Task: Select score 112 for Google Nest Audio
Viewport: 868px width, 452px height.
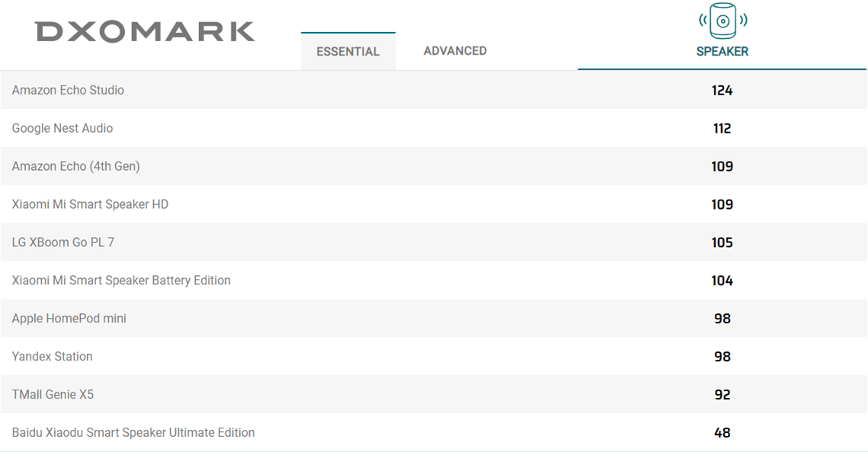Action: tap(722, 129)
